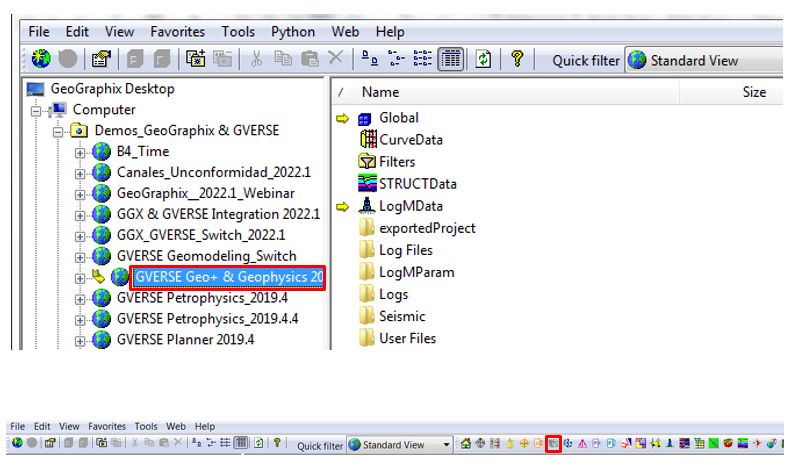Click the Copy icon in upper toolbar
This screenshot has height=470, width=789.
(x=283, y=59)
